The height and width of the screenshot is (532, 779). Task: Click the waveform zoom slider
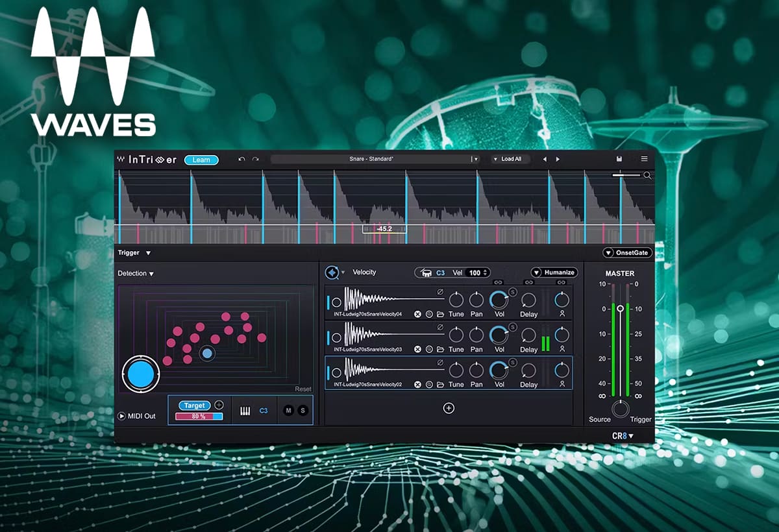[627, 175]
